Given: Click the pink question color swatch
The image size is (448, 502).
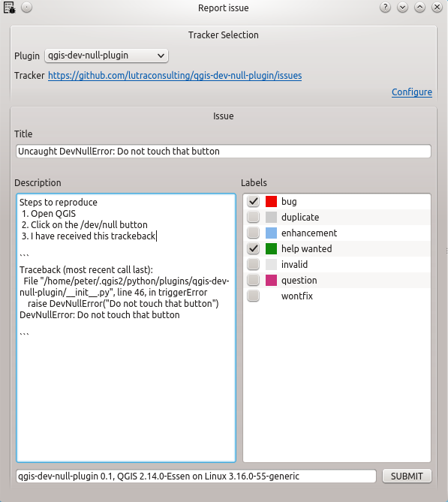Looking at the screenshot, I should (271, 280).
